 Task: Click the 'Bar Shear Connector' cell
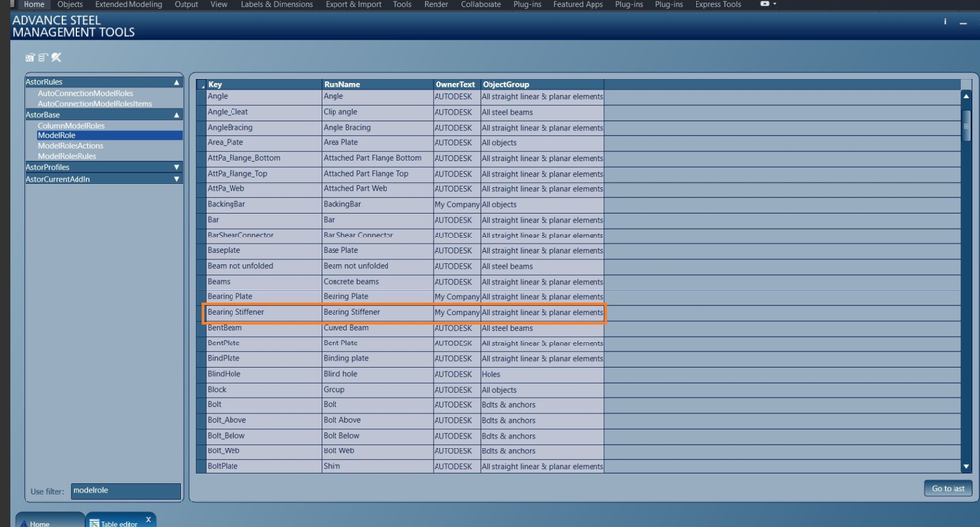click(x=377, y=236)
